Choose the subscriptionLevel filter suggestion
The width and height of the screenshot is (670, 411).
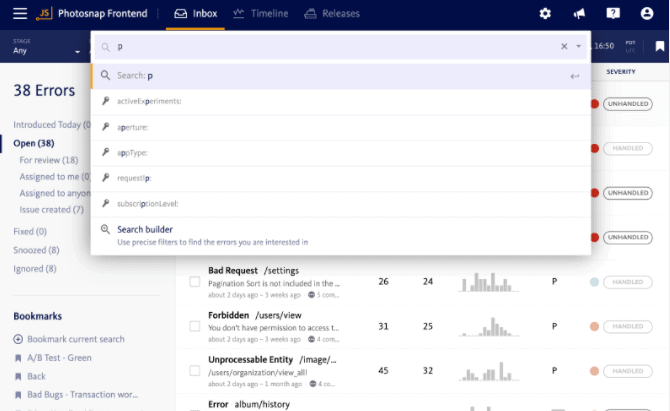[x=147, y=203]
